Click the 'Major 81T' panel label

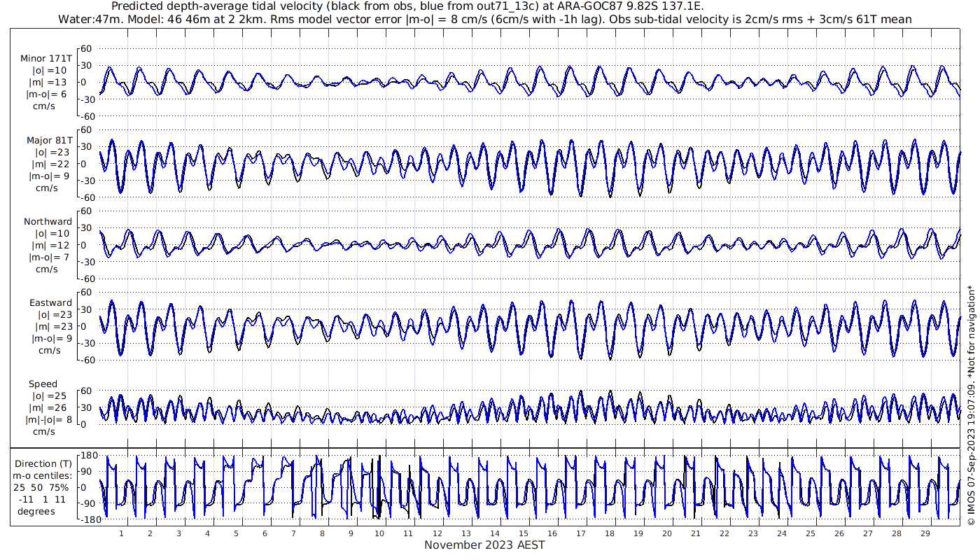click(x=49, y=140)
